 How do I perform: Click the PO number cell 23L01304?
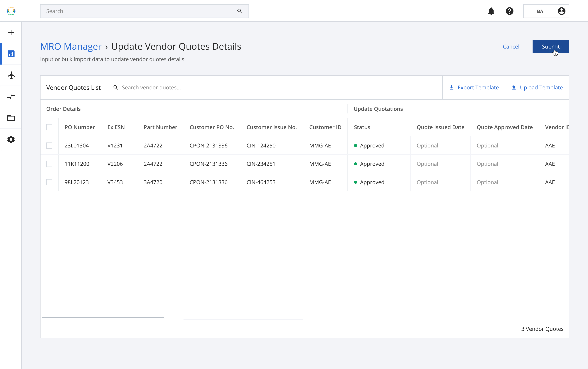pos(77,146)
